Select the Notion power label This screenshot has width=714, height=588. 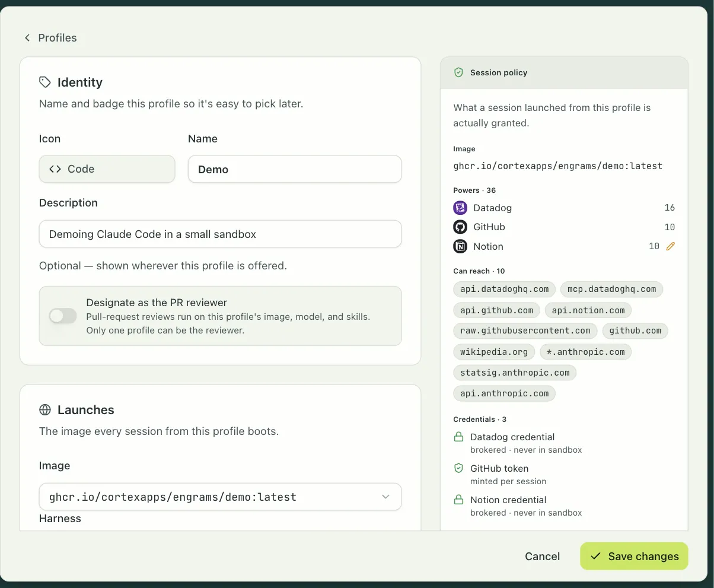[x=488, y=246]
